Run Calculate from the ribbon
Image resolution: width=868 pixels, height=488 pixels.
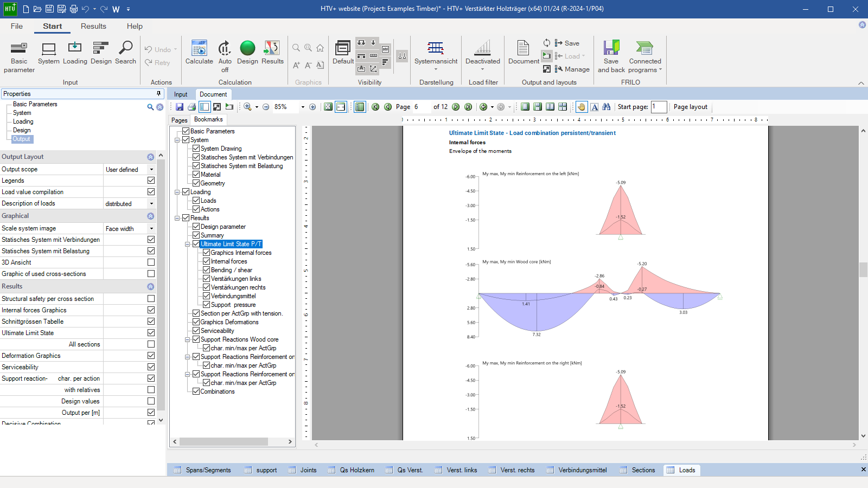[199, 53]
